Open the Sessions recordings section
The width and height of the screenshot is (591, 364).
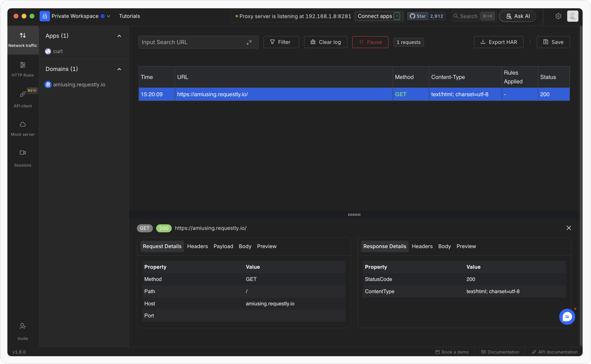tap(23, 158)
